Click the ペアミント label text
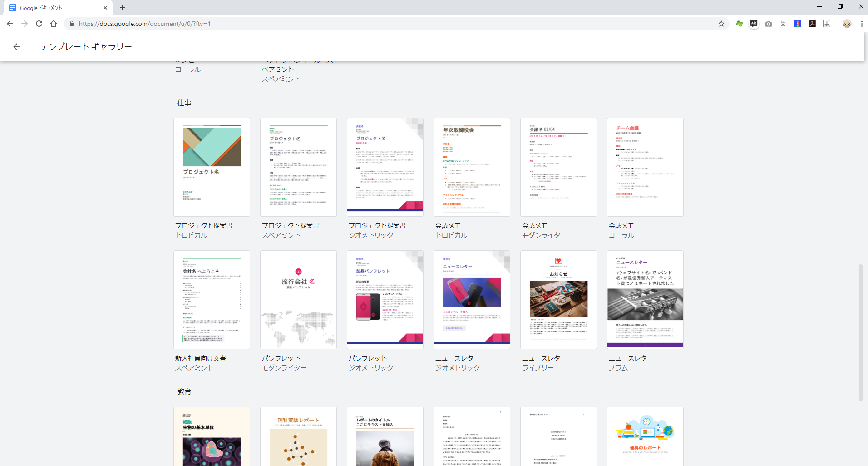The height and width of the screenshot is (466, 868). [x=277, y=69]
